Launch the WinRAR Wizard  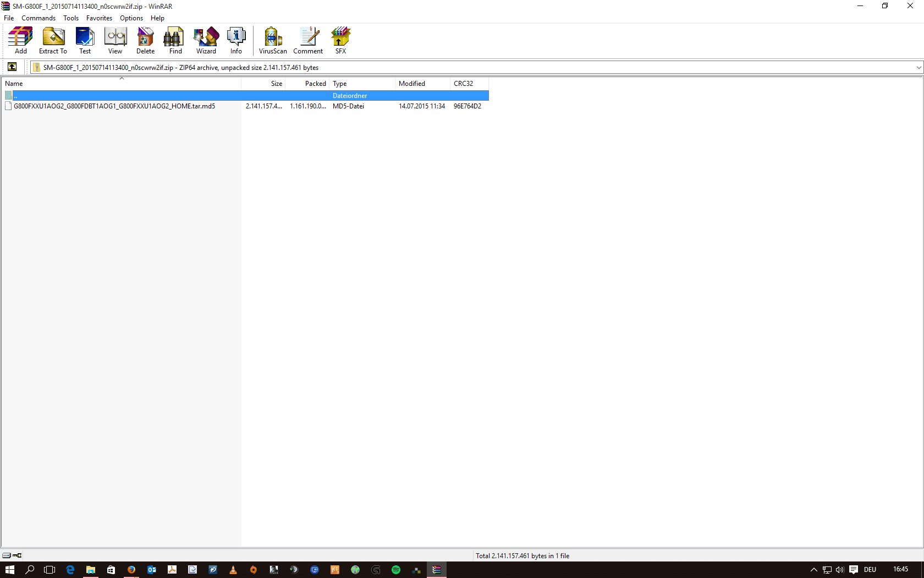(206, 41)
